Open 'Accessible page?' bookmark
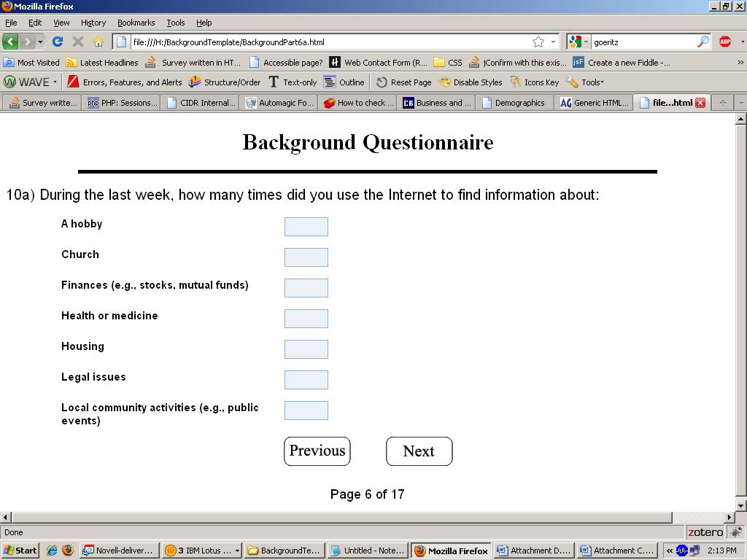Viewport: 747px width, 560px height. (x=286, y=63)
